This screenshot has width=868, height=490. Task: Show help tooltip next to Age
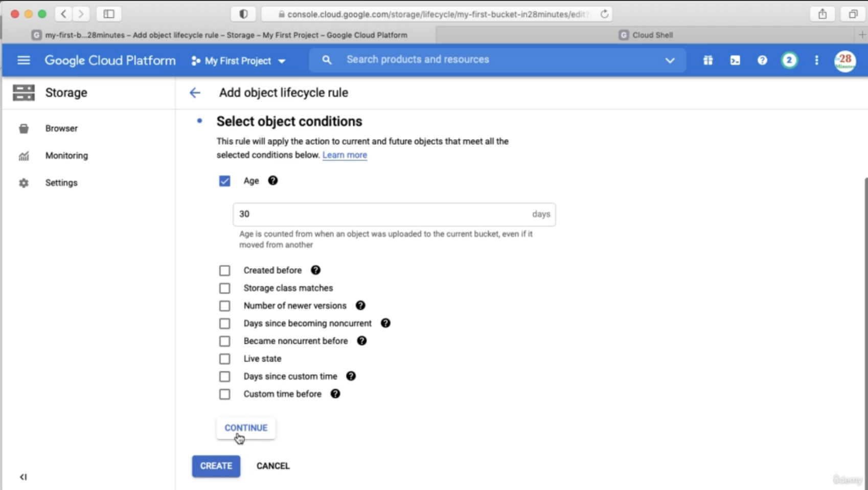click(x=273, y=181)
